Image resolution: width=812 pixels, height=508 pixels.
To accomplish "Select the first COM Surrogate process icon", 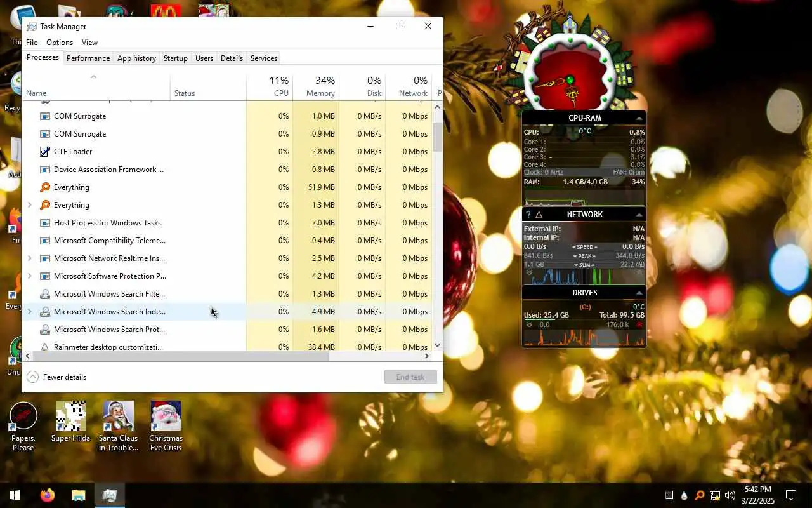I will (x=45, y=116).
